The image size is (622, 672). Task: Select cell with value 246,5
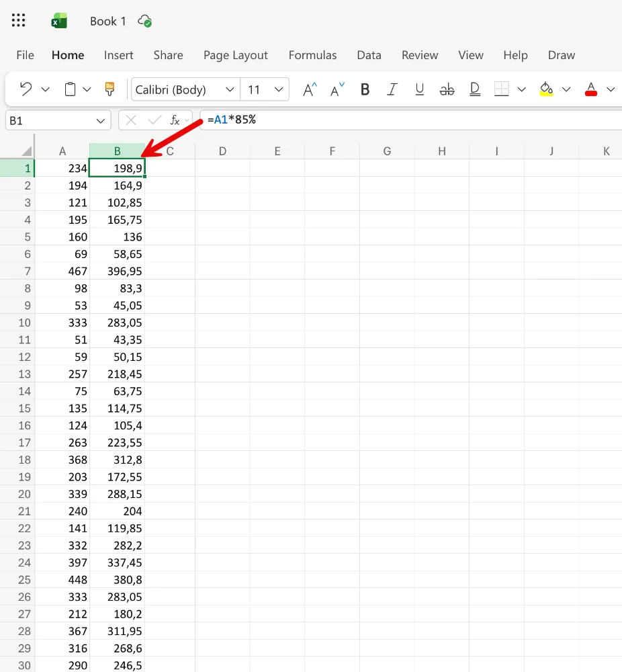coord(117,665)
